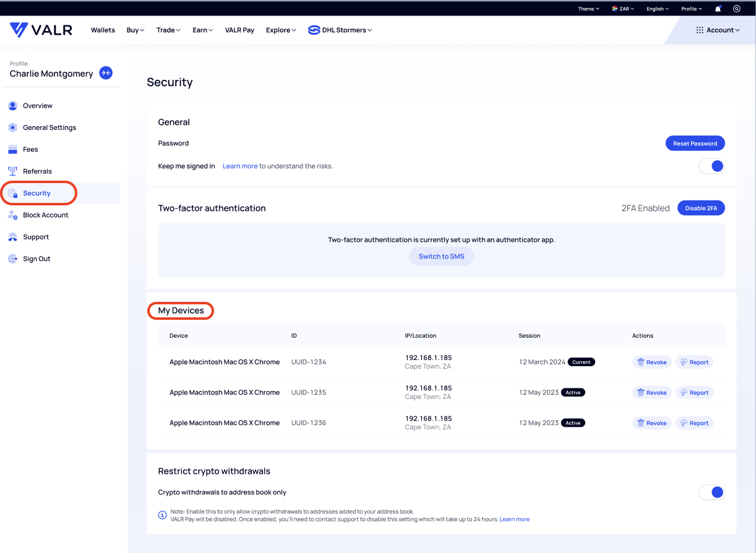
Task: Open Wallets in the navigation bar
Action: click(103, 30)
